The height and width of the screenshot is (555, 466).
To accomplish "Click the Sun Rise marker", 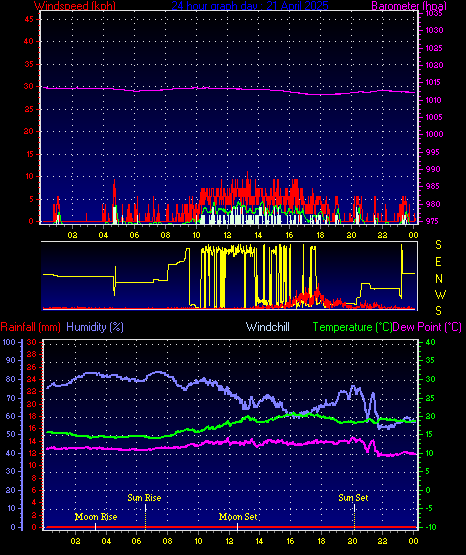I will pos(144,498).
